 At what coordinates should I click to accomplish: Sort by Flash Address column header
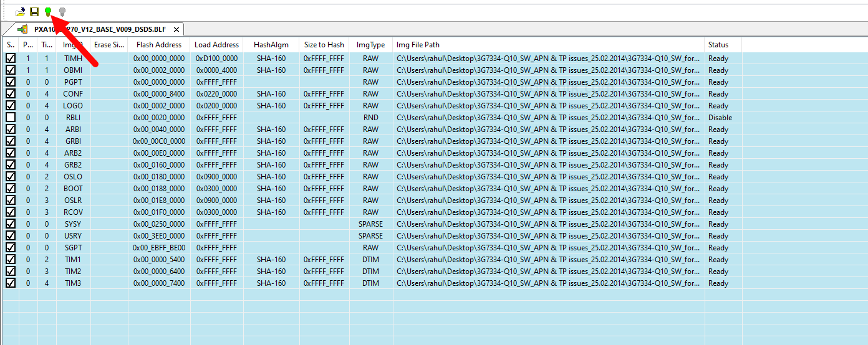[x=158, y=45]
